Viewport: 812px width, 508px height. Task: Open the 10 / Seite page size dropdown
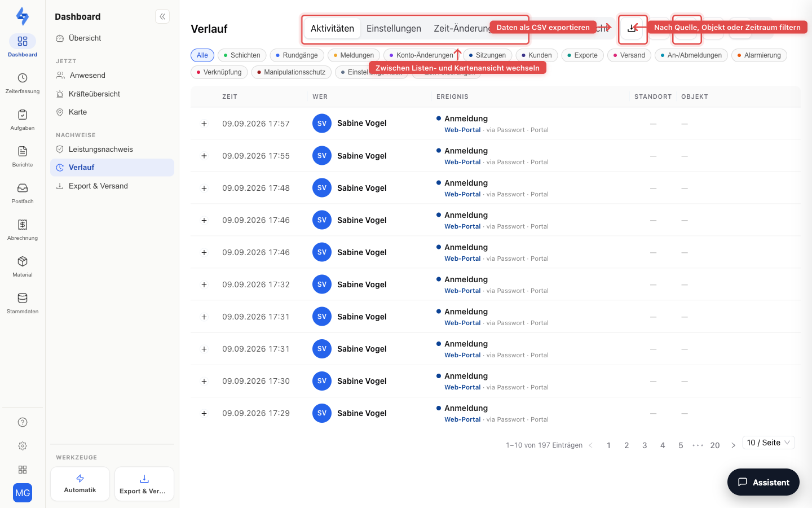[x=769, y=443]
